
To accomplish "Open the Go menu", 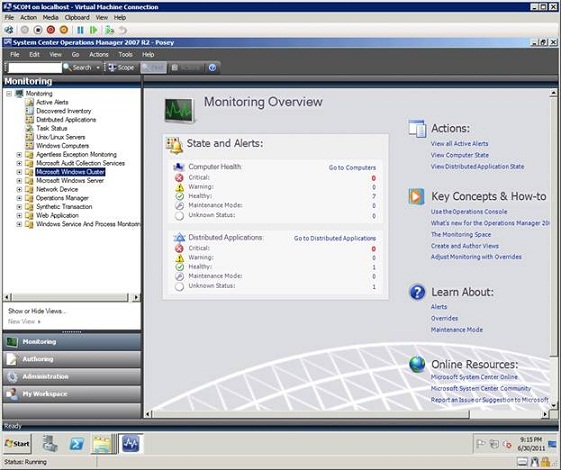I will 75,54.
